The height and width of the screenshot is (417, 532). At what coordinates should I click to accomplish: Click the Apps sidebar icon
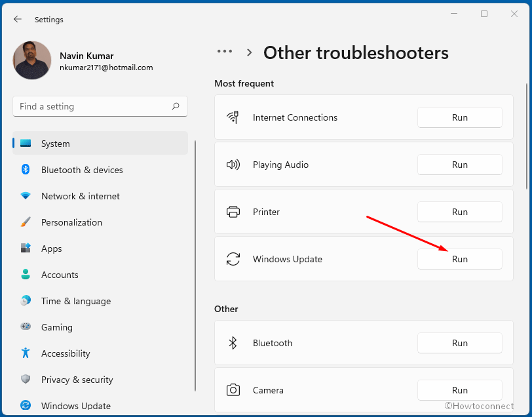[26, 248]
